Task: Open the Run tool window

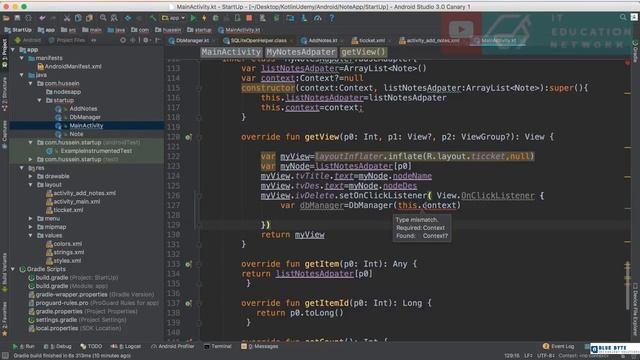Action: (23, 347)
